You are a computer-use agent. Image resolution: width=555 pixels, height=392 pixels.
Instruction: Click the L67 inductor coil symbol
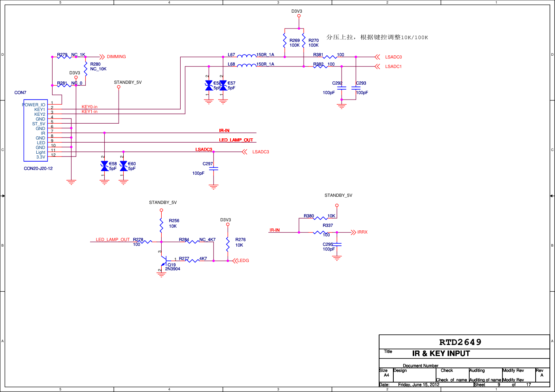pos(247,56)
